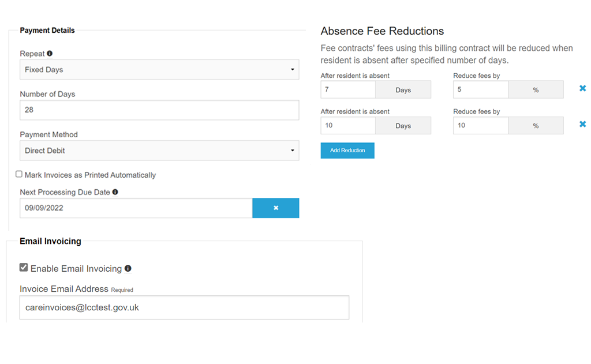Click the Invoice Email Address label
The height and width of the screenshot is (364, 591).
pos(64,289)
